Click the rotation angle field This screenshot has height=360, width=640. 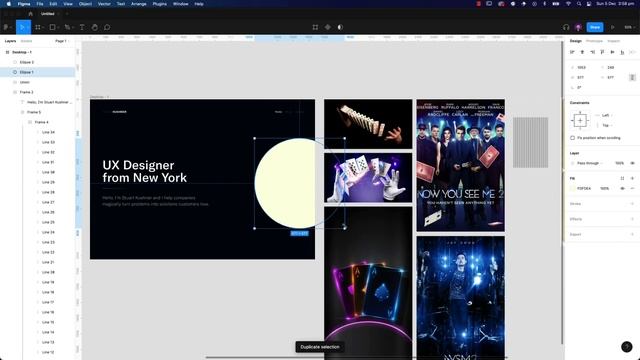coord(580,87)
